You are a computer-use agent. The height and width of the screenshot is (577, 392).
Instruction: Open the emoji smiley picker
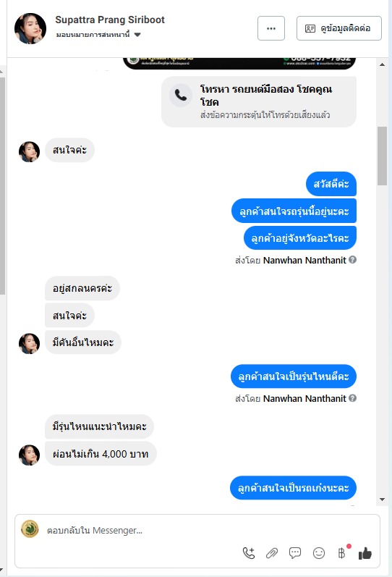tap(319, 553)
